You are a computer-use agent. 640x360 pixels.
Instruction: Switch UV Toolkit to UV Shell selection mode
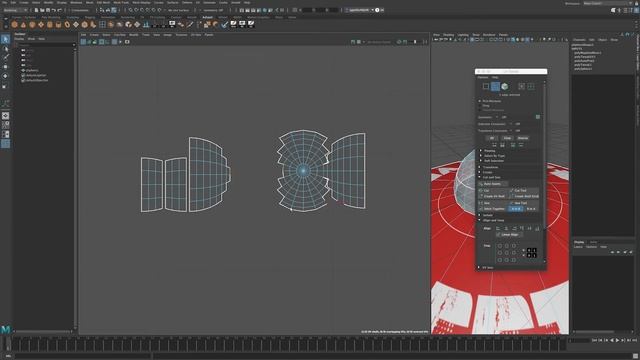tap(531, 86)
